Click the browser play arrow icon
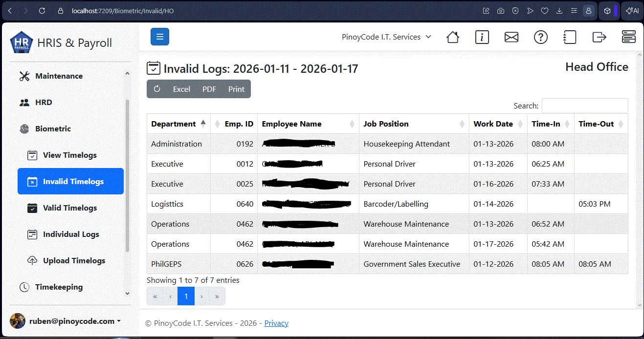 coord(530,10)
